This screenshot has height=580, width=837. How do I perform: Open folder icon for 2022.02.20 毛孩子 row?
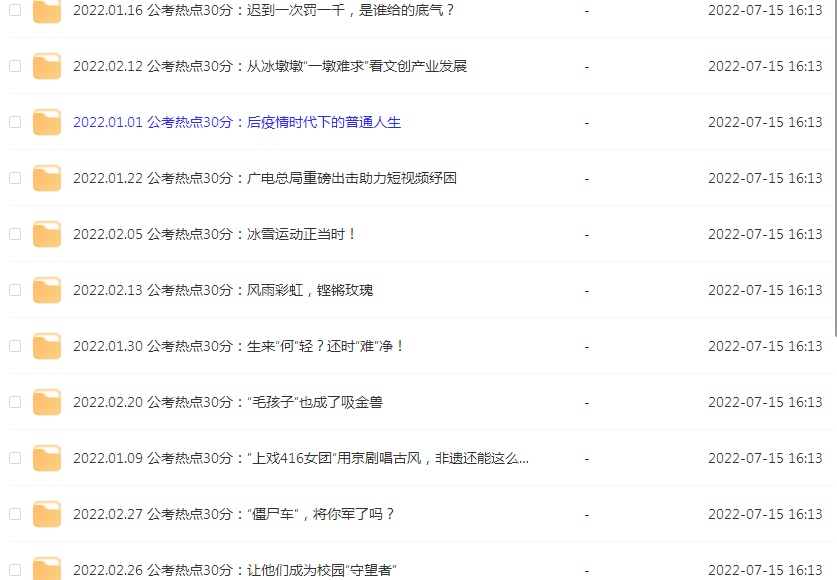click(x=47, y=402)
